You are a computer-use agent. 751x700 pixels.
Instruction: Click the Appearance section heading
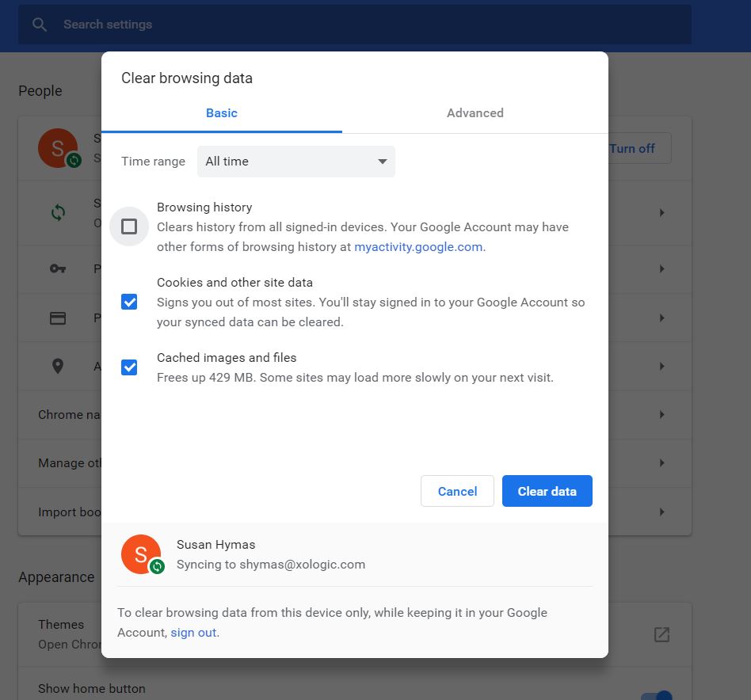(x=56, y=577)
